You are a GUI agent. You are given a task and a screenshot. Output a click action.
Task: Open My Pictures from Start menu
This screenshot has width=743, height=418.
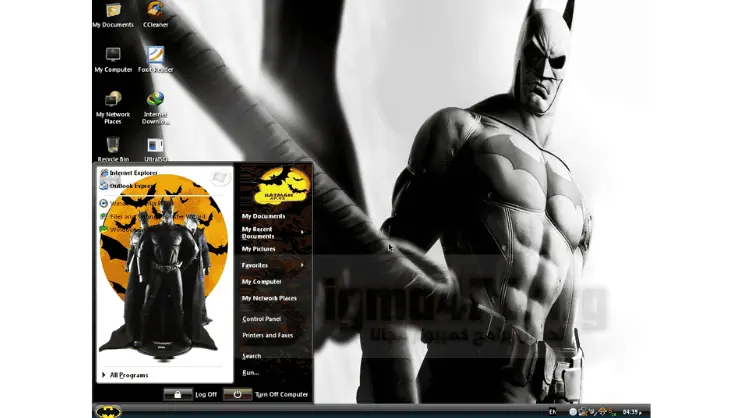[258, 249]
